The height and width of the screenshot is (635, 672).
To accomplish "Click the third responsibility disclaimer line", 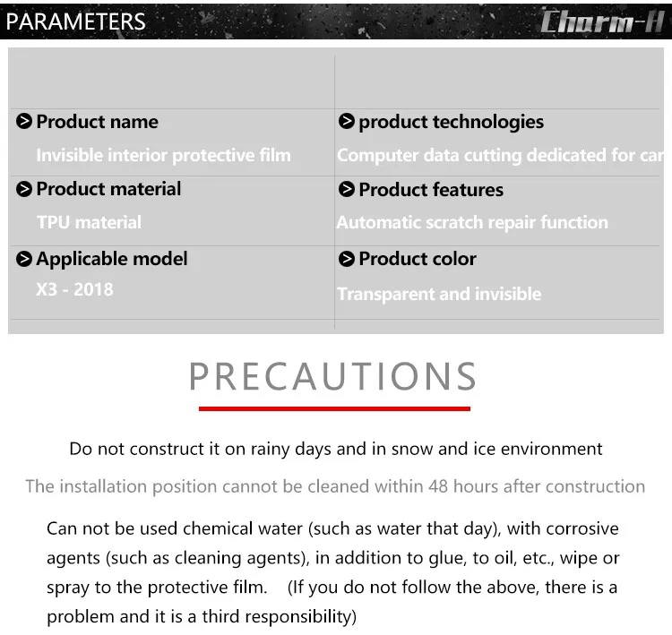I will (202, 617).
